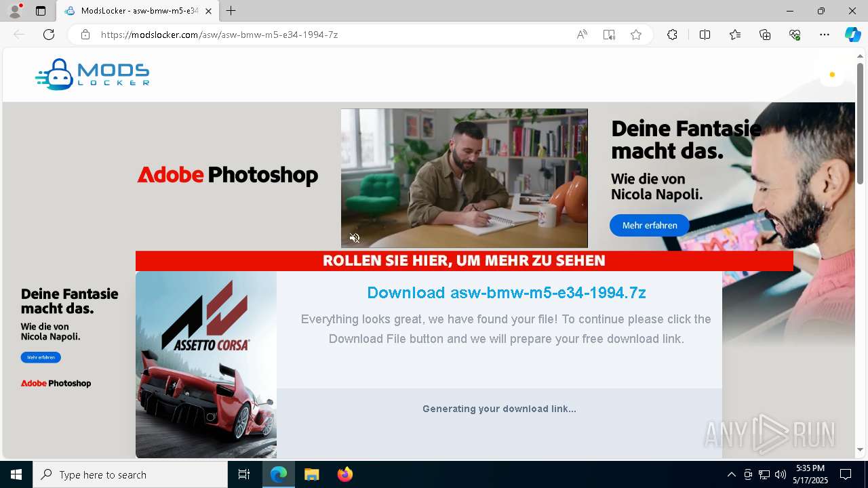Toggle the site theme switch
This screenshot has width=868, height=488.
click(831, 75)
